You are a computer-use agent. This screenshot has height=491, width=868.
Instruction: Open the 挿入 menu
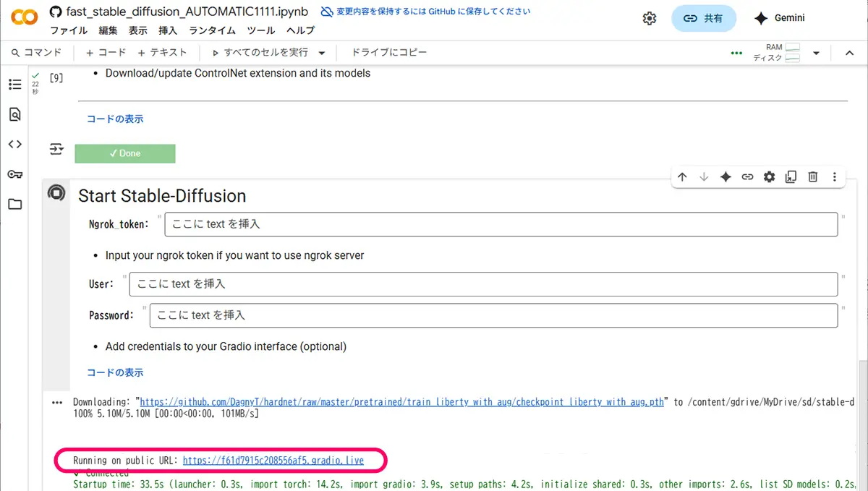click(x=168, y=30)
